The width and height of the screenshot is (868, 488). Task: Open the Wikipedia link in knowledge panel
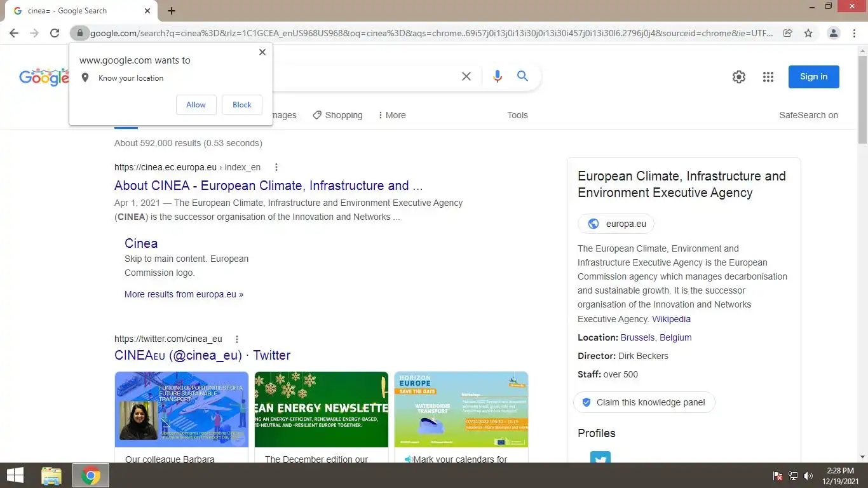click(x=671, y=319)
